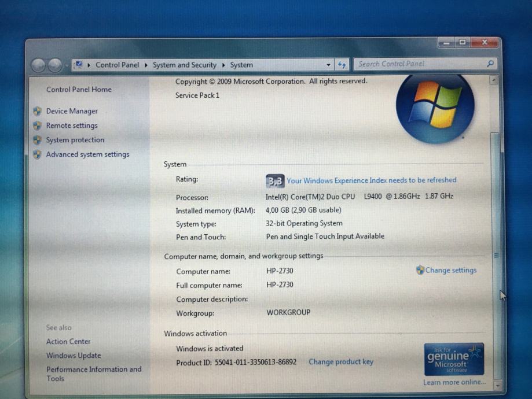This screenshot has width=532, height=399.
Task: Click the shield icon beside Change settings
Action: [x=420, y=270]
